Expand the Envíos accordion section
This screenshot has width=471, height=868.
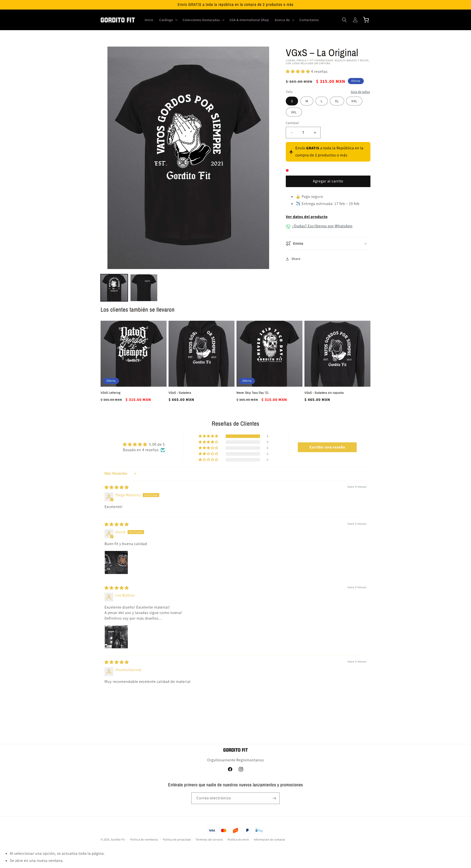(x=328, y=243)
